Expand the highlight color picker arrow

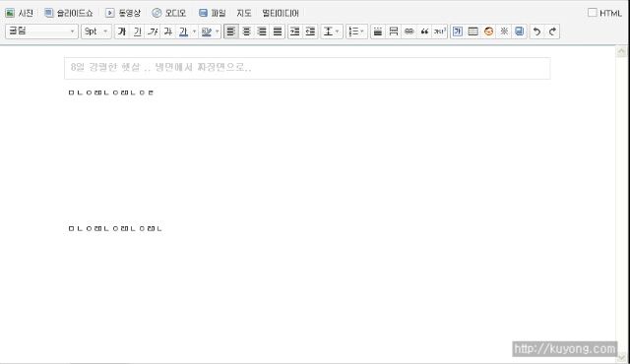click(x=218, y=31)
